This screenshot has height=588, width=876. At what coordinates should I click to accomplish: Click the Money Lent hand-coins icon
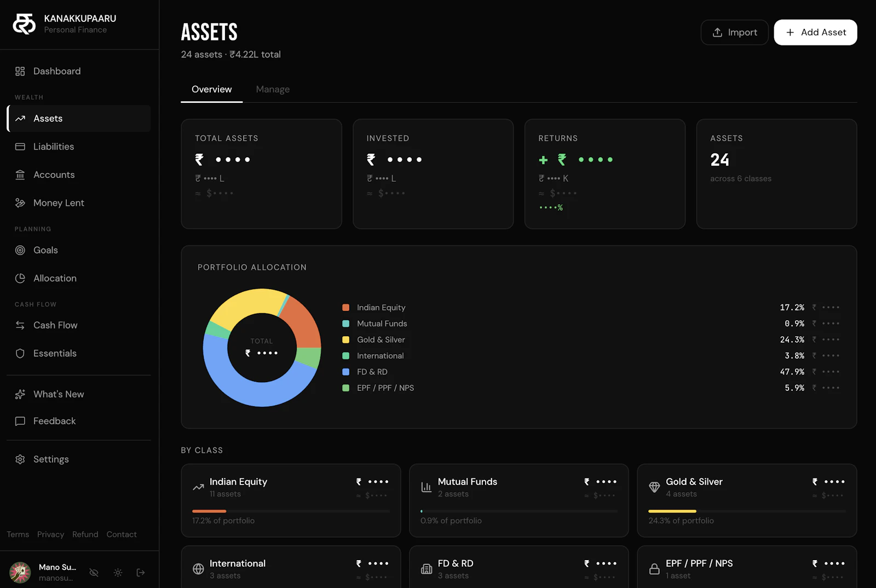pyautogui.click(x=20, y=203)
